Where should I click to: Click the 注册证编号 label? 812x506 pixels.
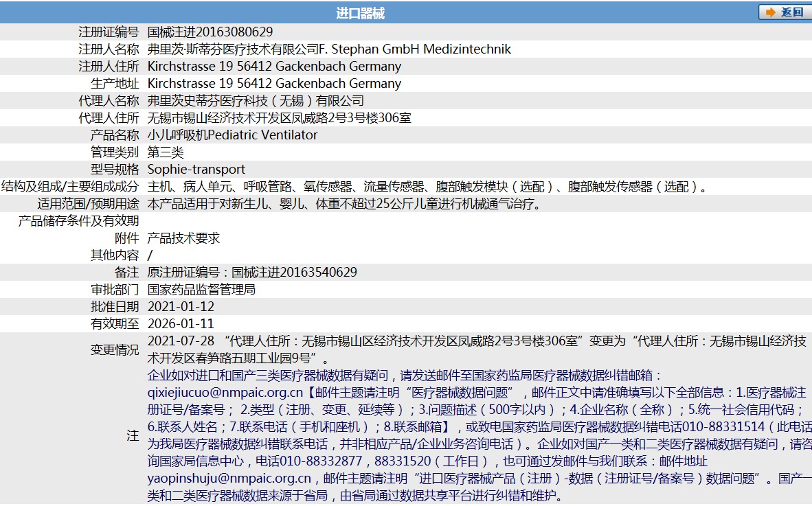click(109, 32)
